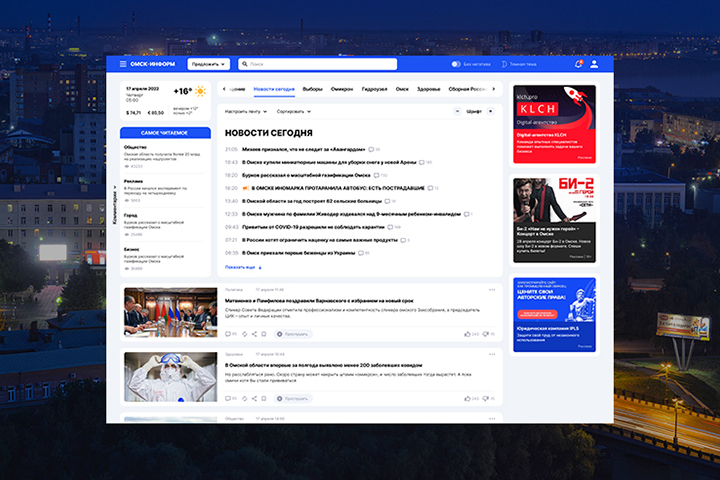The height and width of the screenshot is (480, 720).
Task: Click Прослушать on the Матвиенко article
Action: click(293, 334)
